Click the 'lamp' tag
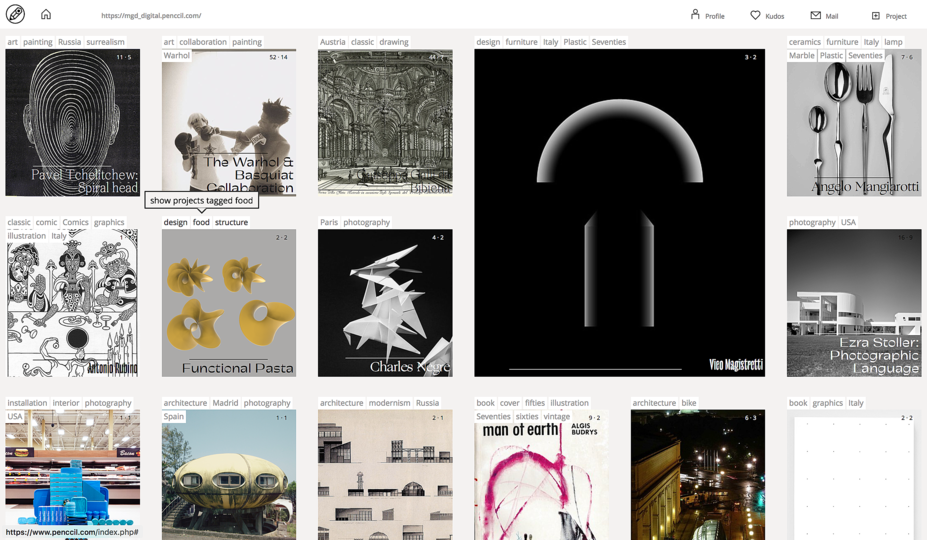Viewport: 927px width, 540px height. point(893,42)
